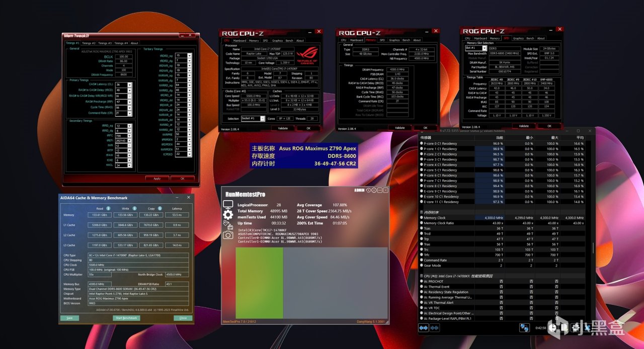Open RunMemtestPro settings gear icon
This screenshot has width=644, height=349.
coord(228,216)
